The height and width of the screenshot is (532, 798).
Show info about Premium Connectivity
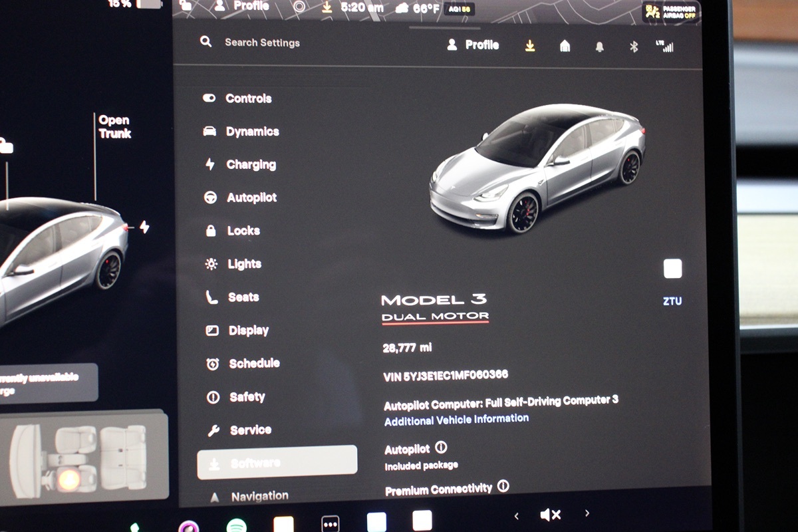pos(503,486)
